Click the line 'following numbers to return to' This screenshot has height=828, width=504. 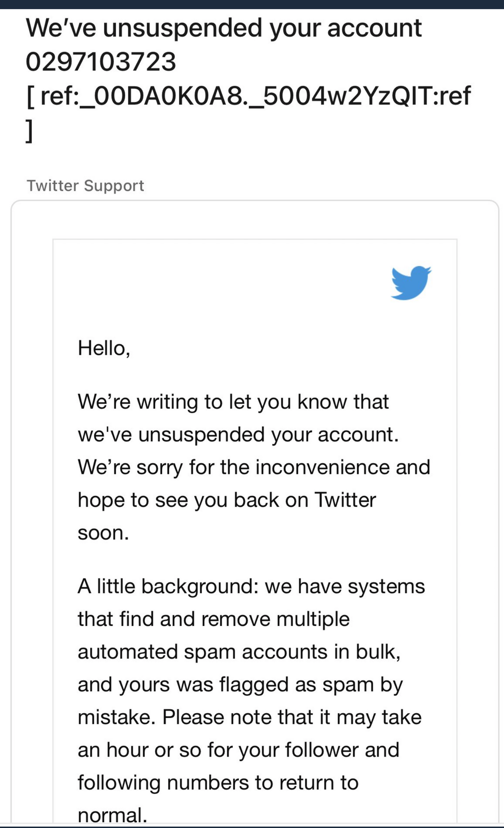point(218,783)
